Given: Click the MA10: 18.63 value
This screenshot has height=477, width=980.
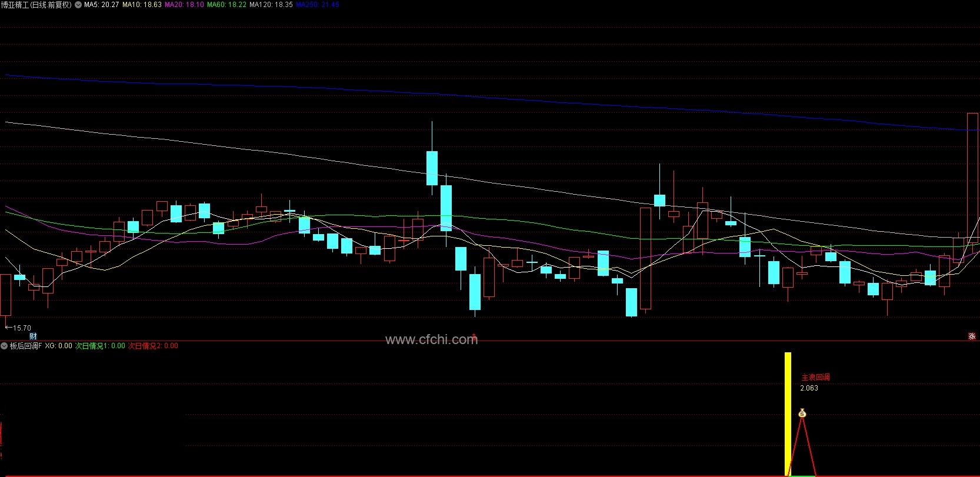Looking at the screenshot, I should [142, 5].
